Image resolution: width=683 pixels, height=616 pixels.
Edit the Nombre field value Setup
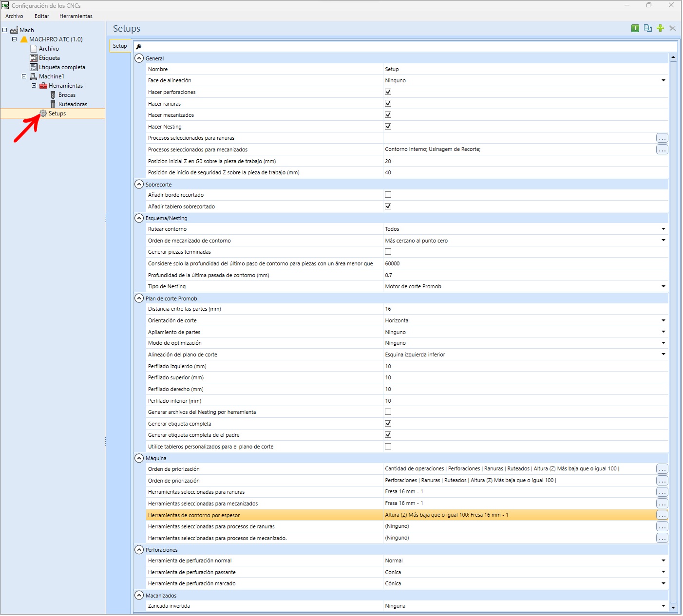pos(526,69)
